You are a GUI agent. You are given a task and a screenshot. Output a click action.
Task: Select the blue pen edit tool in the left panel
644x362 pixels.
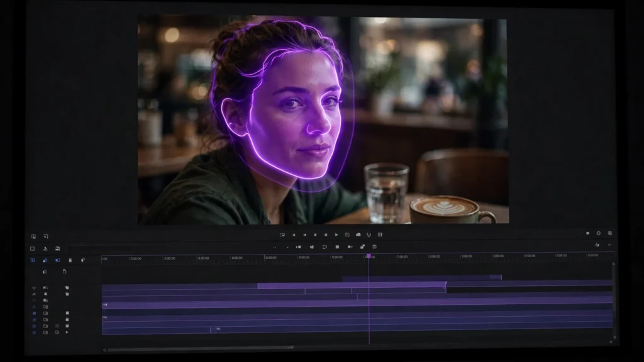[45, 260]
